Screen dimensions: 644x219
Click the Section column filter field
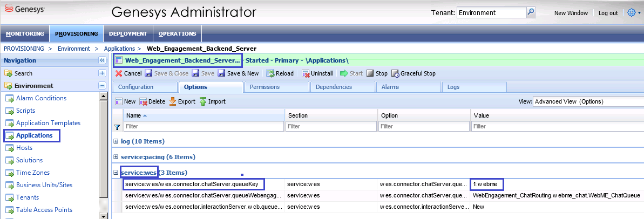331,127
